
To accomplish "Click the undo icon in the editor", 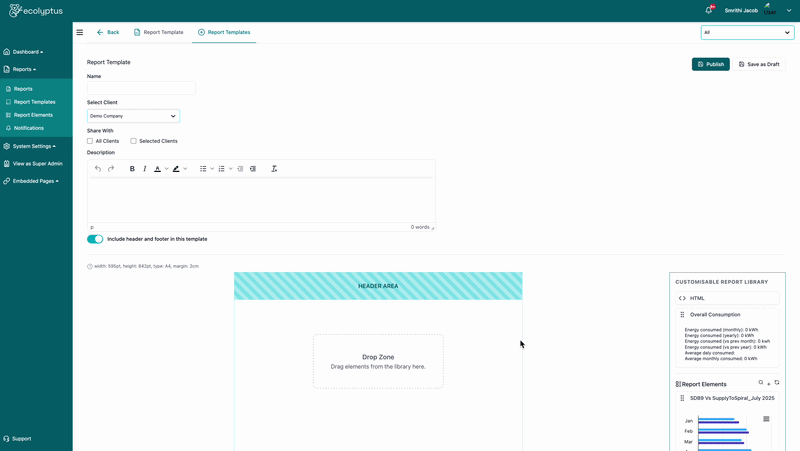I will pyautogui.click(x=98, y=168).
